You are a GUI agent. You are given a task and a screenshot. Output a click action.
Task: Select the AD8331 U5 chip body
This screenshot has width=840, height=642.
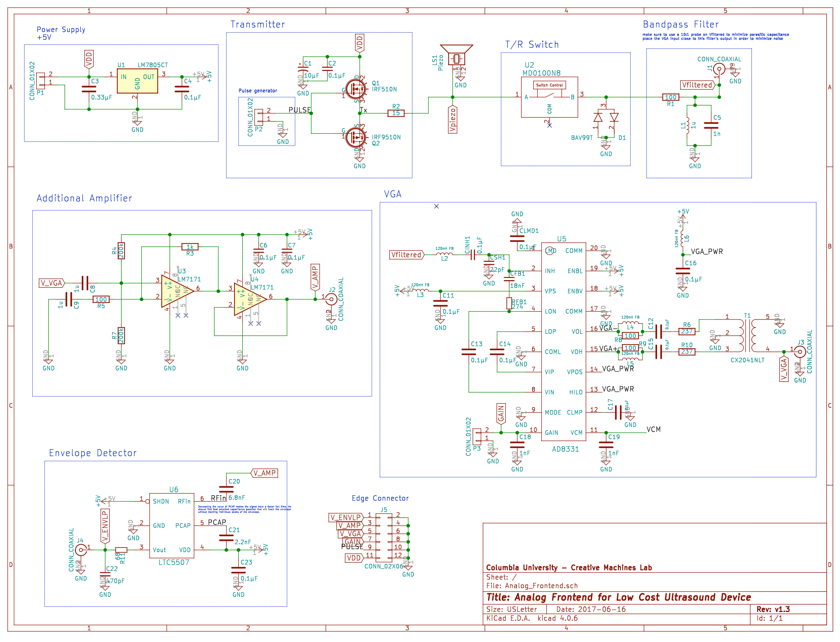click(x=563, y=341)
